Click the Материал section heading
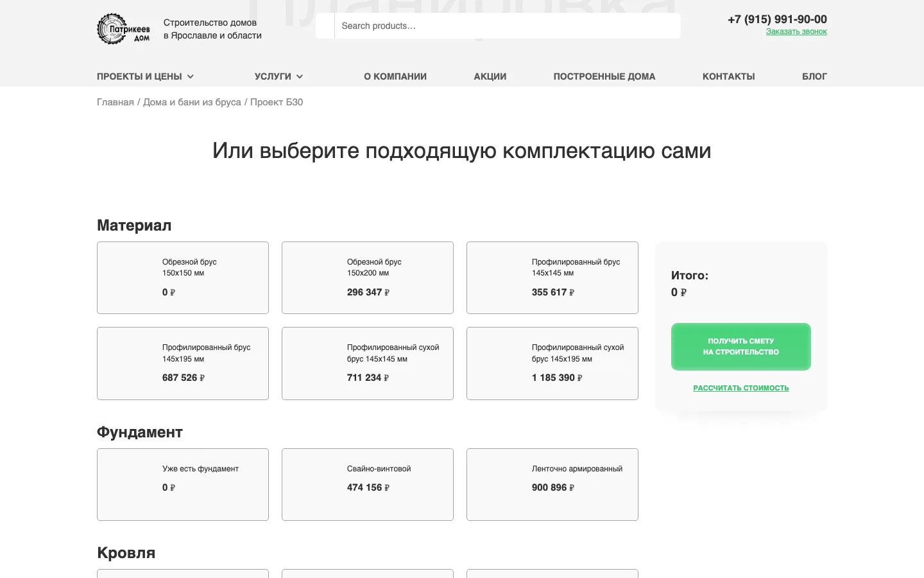Screen dimensions: 924x578 point(134,225)
